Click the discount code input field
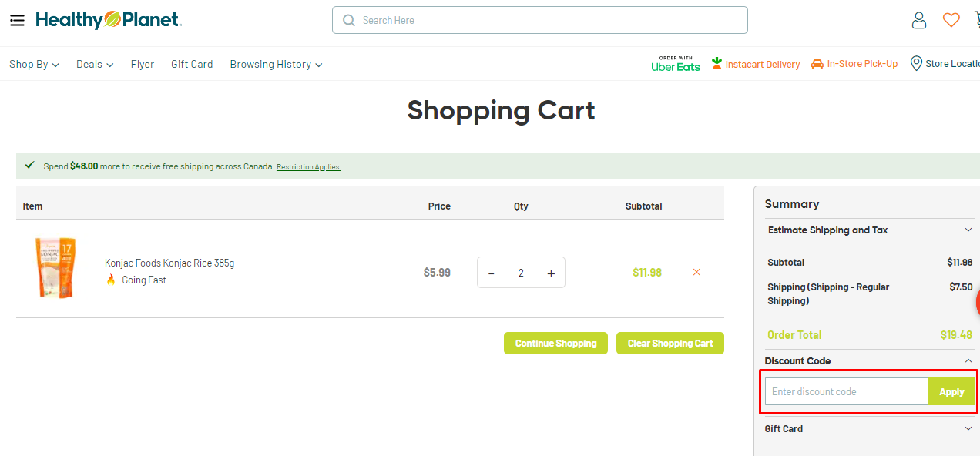980x456 pixels. pos(846,391)
